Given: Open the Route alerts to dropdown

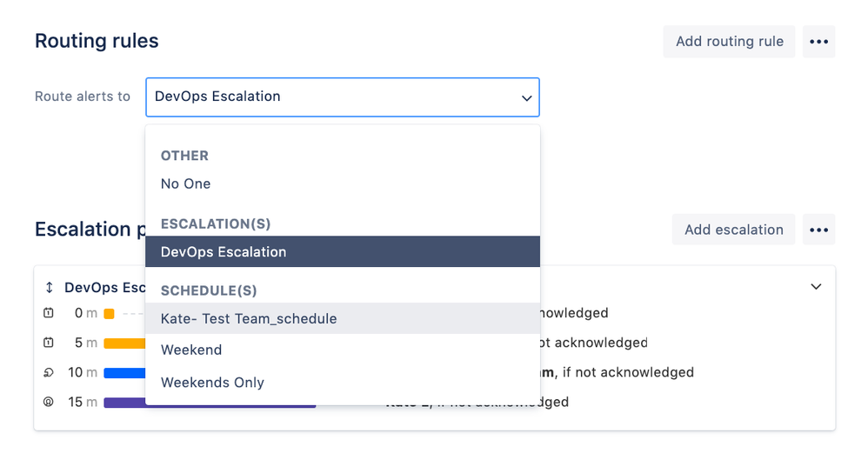Looking at the screenshot, I should [x=331, y=97].
